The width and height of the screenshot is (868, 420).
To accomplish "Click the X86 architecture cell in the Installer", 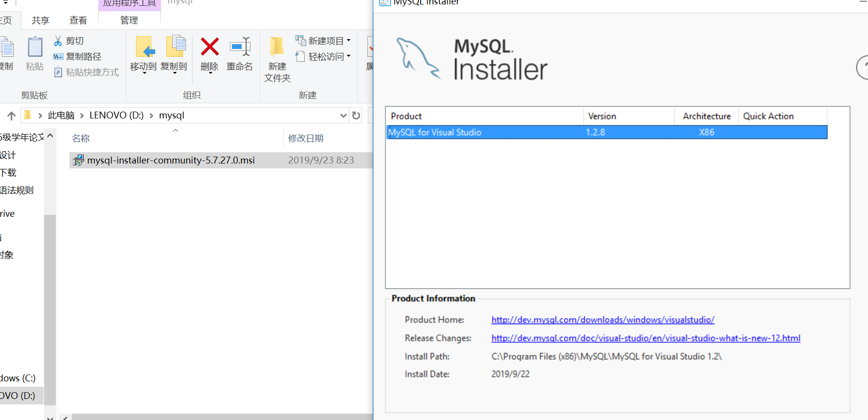I will (x=707, y=132).
